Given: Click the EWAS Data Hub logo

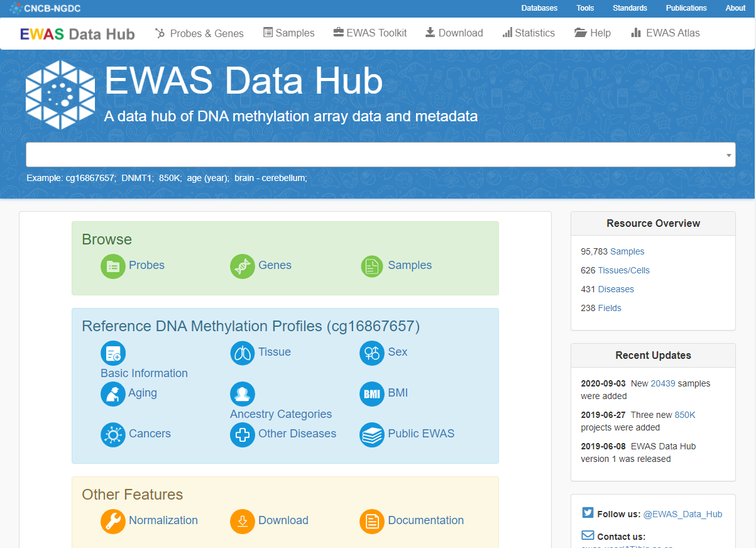Looking at the screenshot, I should [x=77, y=33].
